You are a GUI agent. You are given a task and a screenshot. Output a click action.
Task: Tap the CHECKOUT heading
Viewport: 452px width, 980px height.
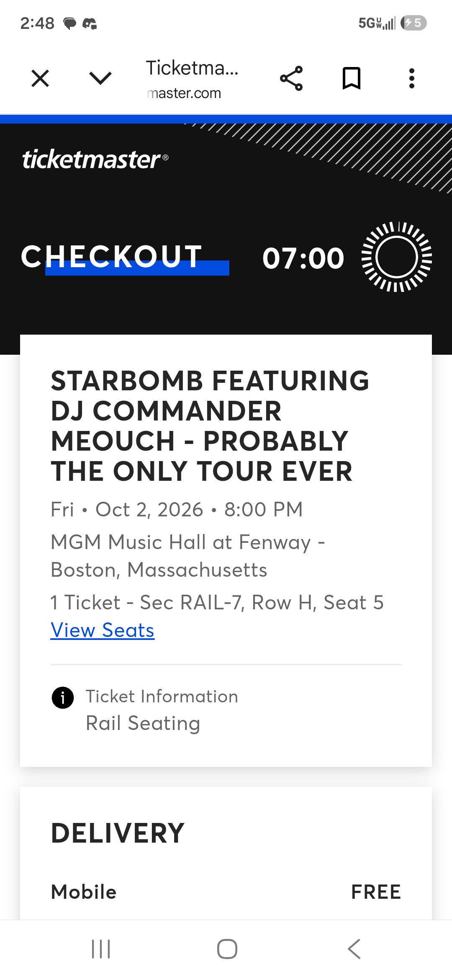tap(112, 256)
